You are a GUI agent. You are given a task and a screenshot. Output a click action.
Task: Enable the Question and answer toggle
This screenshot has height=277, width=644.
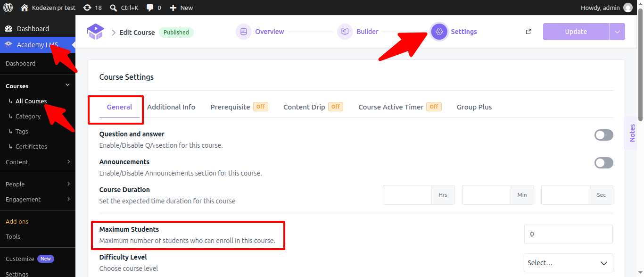pos(604,135)
